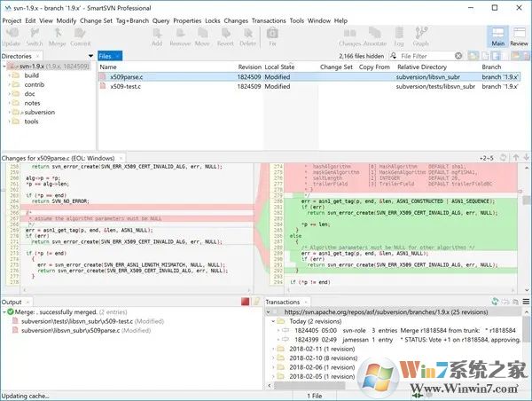
Task: Open the Transactions menu
Action: pos(269,20)
